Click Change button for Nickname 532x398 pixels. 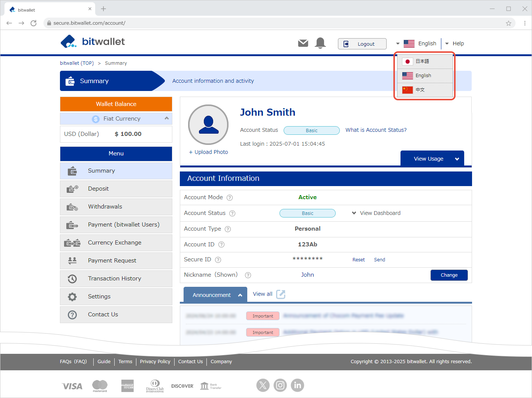449,275
